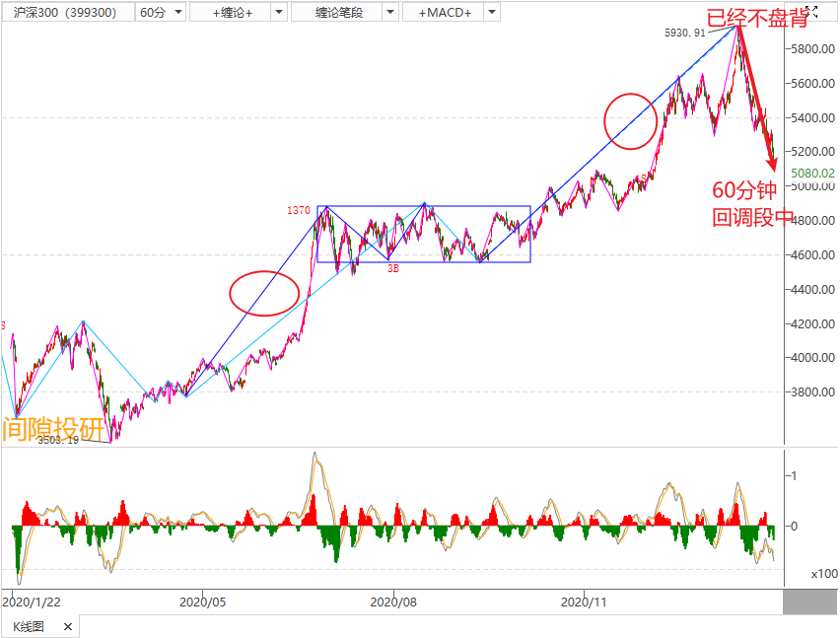
Task: Click the 3B buy point marker
Action: pyautogui.click(x=391, y=267)
